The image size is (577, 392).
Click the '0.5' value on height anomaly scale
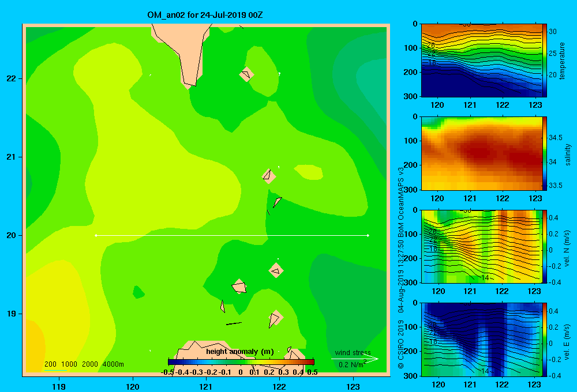tap(312, 372)
